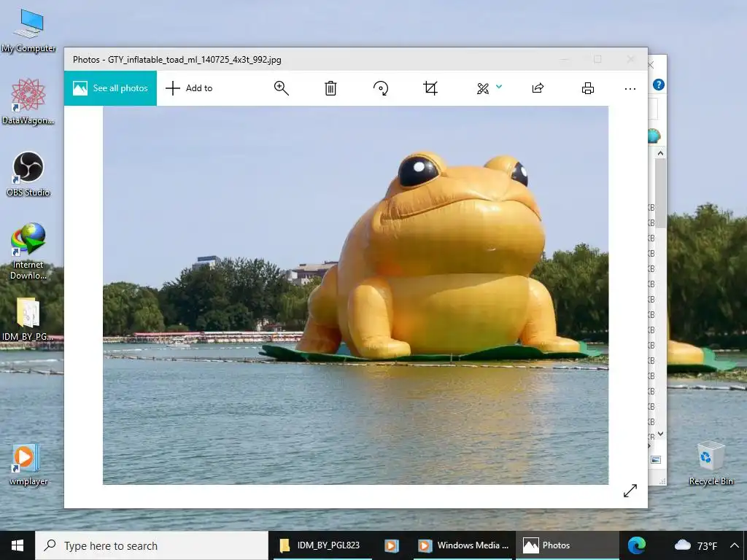Click See all photos button
747x560 pixels.
click(110, 88)
